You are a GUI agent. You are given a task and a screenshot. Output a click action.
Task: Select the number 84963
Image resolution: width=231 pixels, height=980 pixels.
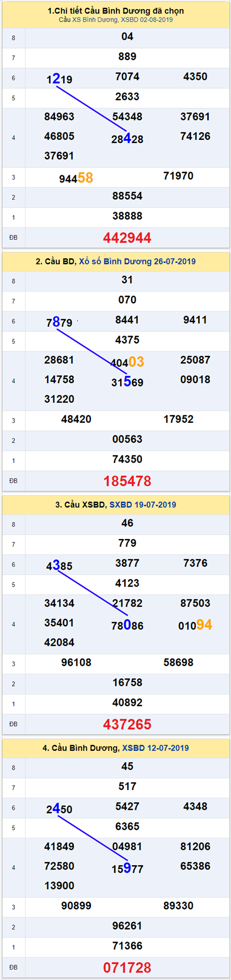pos(59,117)
